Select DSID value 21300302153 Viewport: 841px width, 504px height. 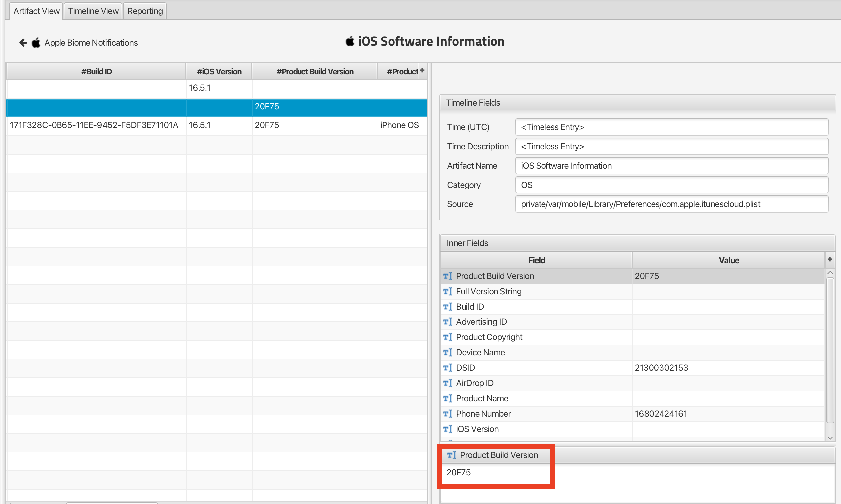click(x=661, y=368)
